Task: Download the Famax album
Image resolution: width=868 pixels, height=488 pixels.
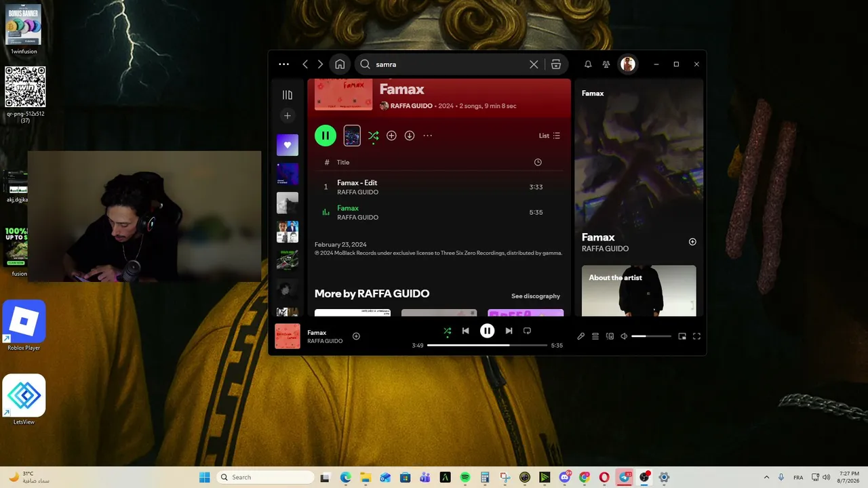Action: click(x=410, y=136)
